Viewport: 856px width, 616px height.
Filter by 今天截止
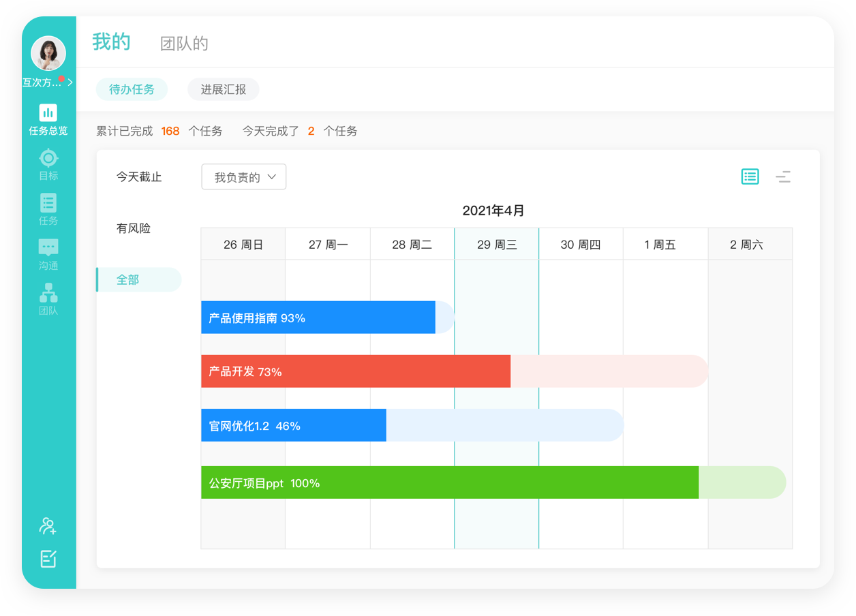click(139, 177)
